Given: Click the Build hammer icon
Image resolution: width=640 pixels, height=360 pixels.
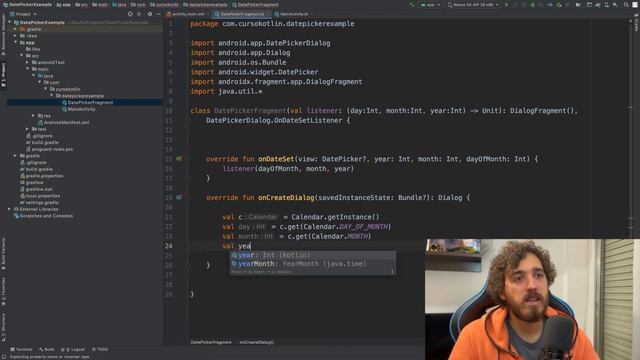Looking at the screenshot, I should (411, 5).
